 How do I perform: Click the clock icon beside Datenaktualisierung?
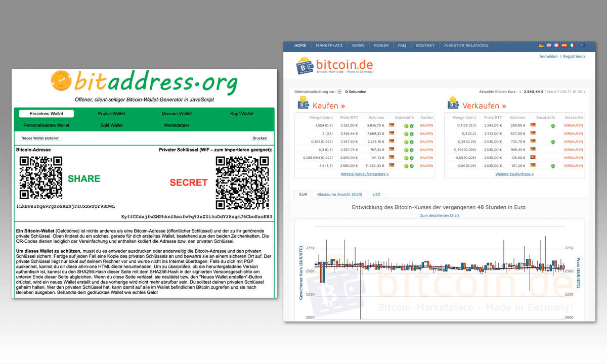[x=339, y=92]
